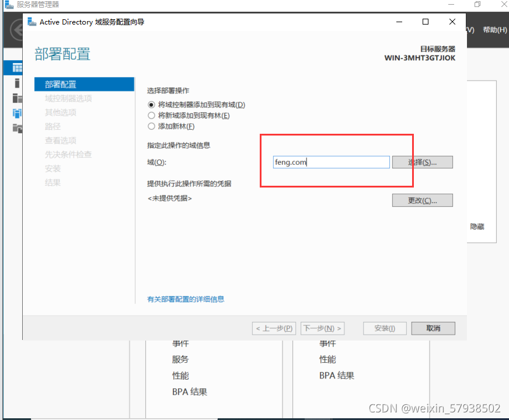Open local server icon in Server Manager sidebar
The height and width of the screenshot is (420, 509).
tap(17, 83)
